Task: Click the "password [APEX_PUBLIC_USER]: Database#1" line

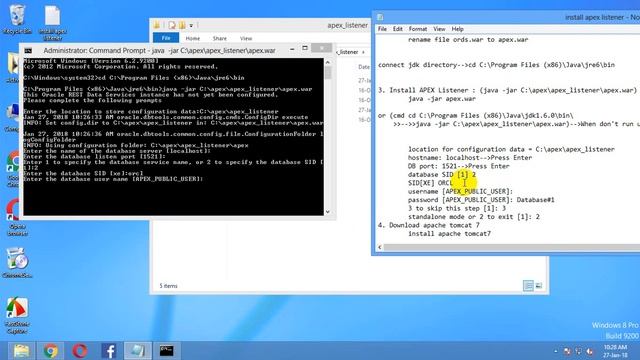Action: click(481, 200)
